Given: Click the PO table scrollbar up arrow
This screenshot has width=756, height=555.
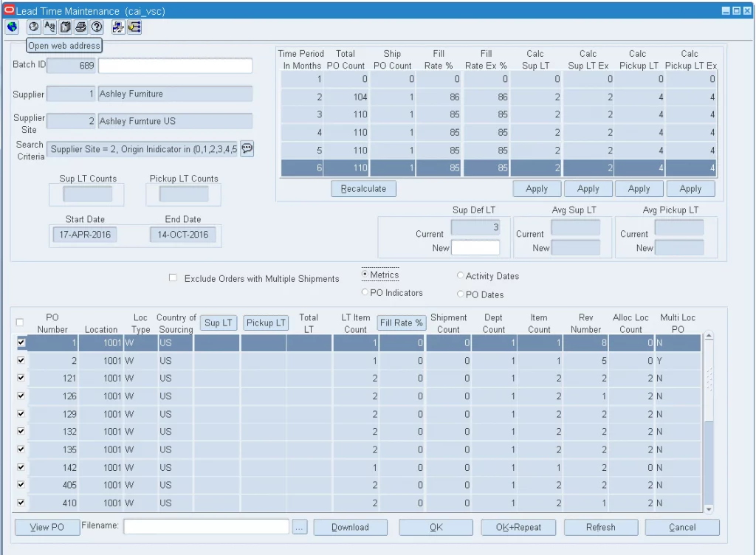Looking at the screenshot, I should [708, 337].
